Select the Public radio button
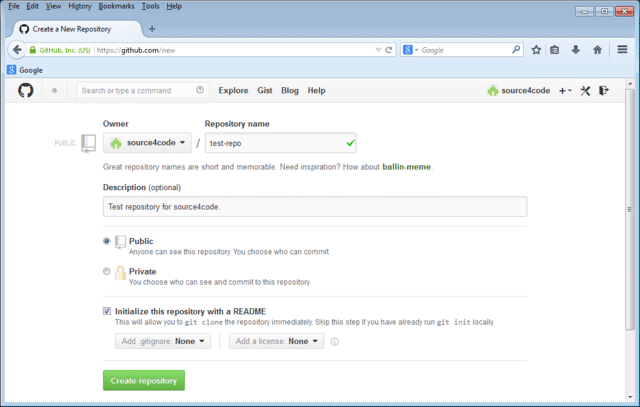The width and height of the screenshot is (640, 407). 107,241
